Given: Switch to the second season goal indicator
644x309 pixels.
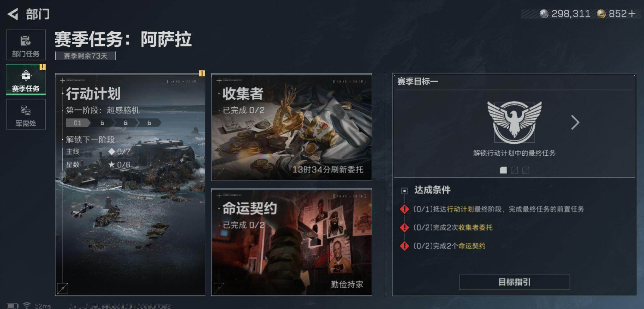Looking at the screenshot, I should (515, 170).
